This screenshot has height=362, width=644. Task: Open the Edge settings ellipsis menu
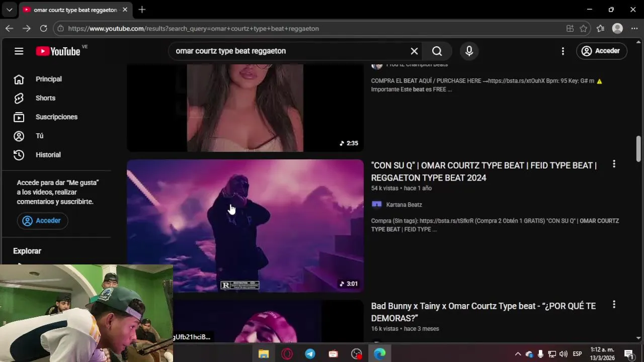pyautogui.click(x=634, y=29)
